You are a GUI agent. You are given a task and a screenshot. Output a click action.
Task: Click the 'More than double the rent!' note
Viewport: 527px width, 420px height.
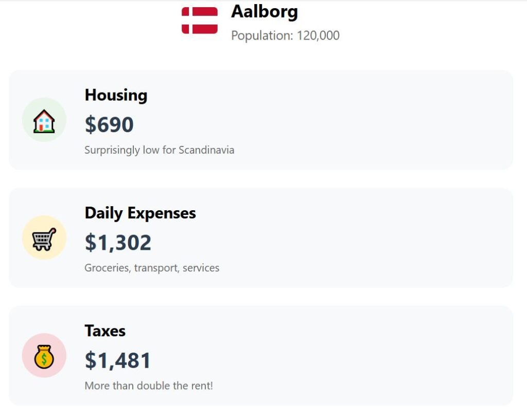[149, 386]
